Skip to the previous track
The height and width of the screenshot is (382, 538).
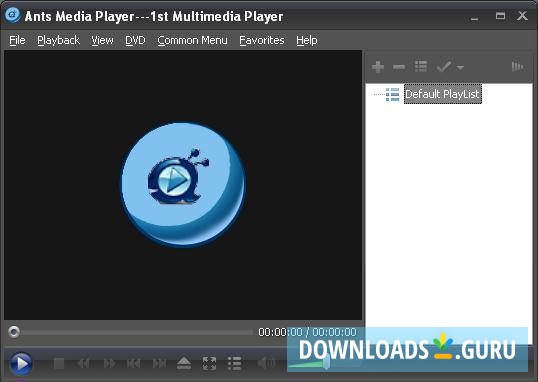133,363
